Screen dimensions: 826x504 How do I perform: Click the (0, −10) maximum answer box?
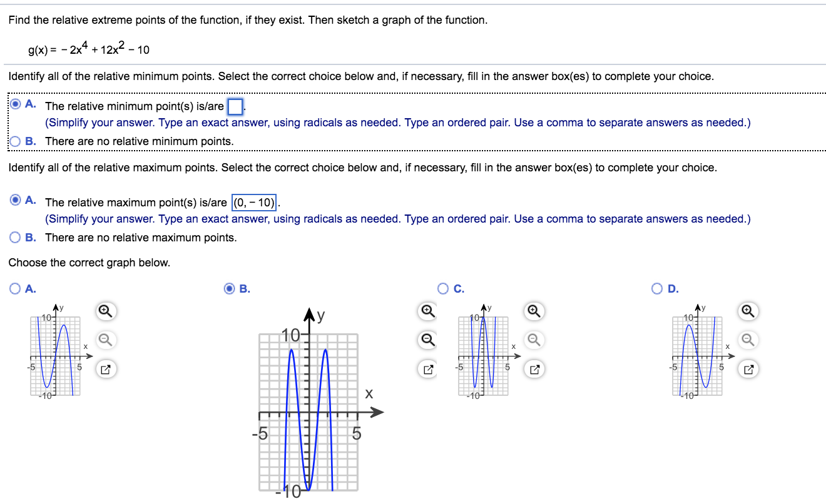click(253, 202)
